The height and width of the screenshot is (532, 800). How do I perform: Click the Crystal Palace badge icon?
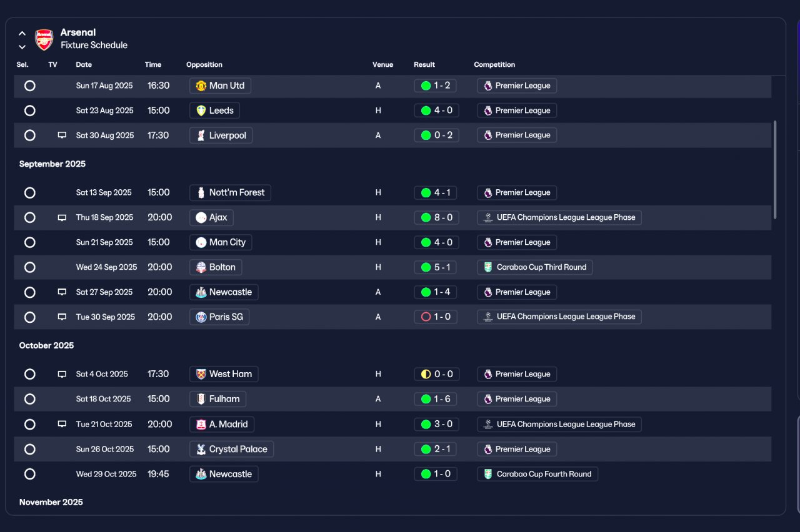201,449
